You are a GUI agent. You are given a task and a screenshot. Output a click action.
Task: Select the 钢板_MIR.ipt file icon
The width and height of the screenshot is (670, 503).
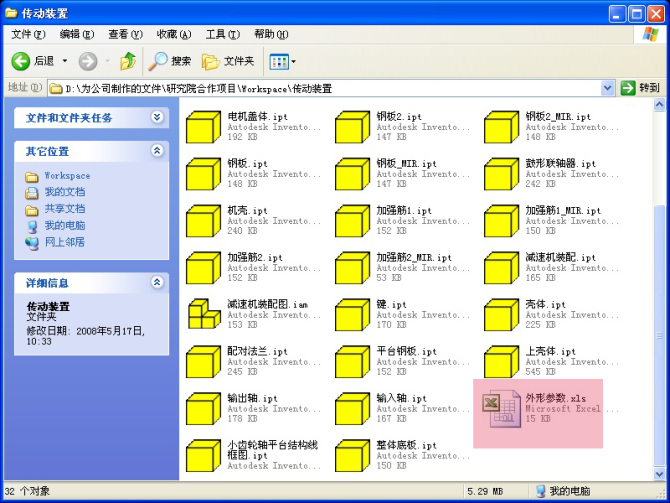352,174
